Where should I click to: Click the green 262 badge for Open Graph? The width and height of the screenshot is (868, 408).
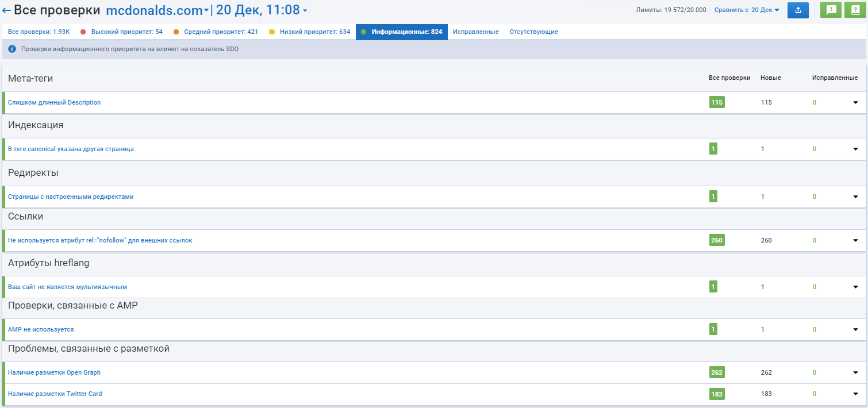716,372
